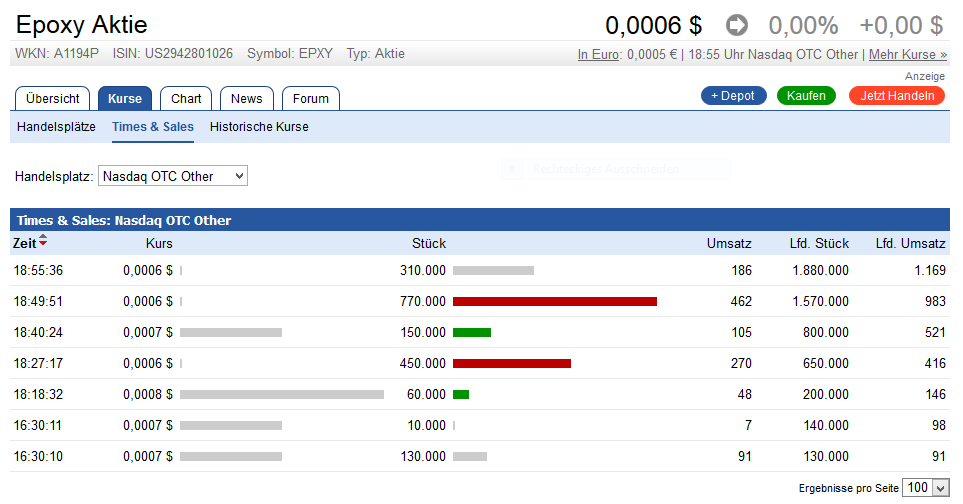
Task: Click the gray arrow trend icon
Action: 737,25
